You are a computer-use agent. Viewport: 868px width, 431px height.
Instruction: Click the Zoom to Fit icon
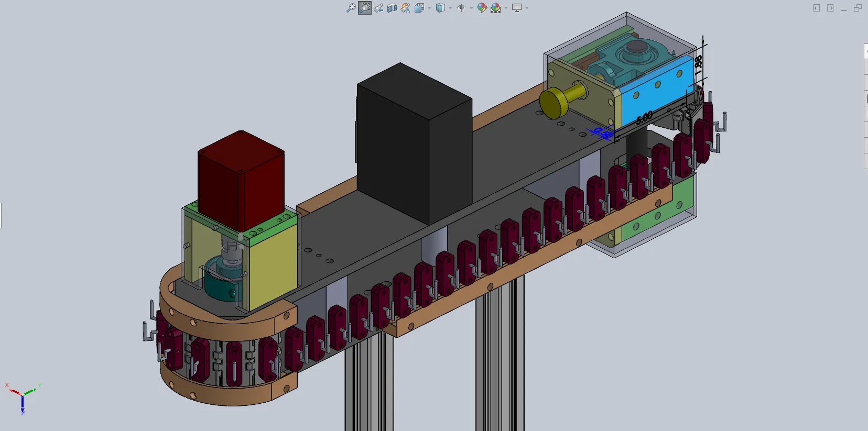351,8
